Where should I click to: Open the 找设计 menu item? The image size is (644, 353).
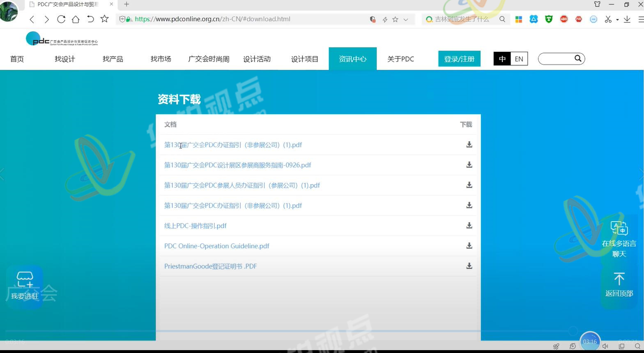click(x=65, y=59)
